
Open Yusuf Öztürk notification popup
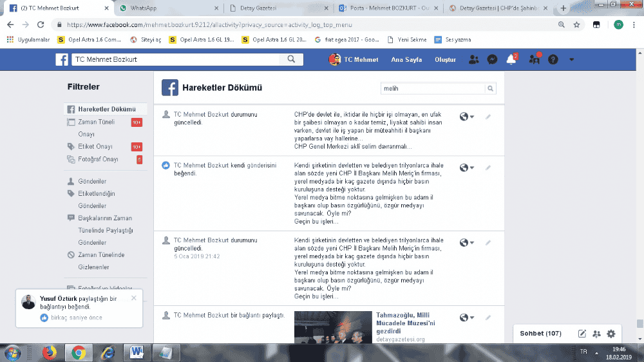[79, 308]
